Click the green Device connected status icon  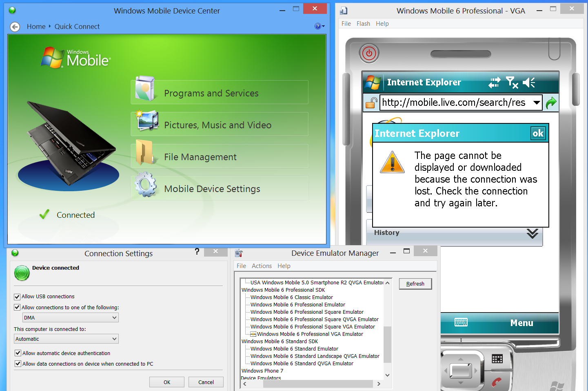(22, 273)
